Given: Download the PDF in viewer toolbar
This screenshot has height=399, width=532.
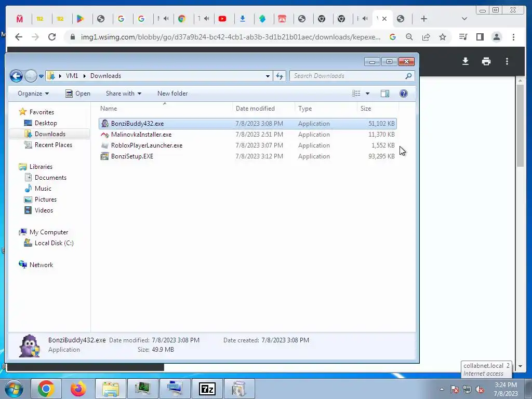Looking at the screenshot, I should (x=465, y=61).
